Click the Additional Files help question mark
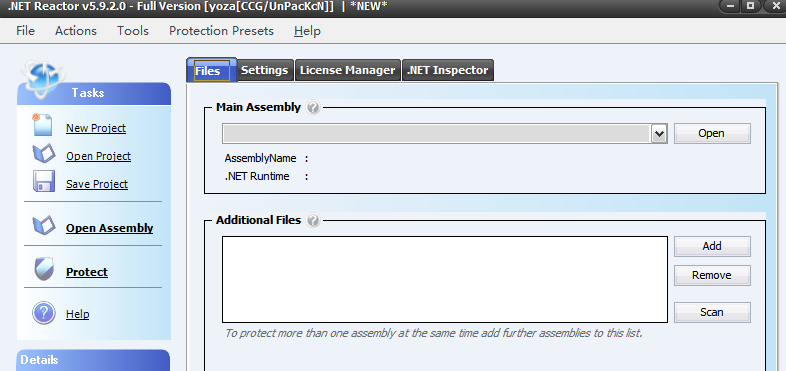The image size is (786, 371). (x=313, y=220)
